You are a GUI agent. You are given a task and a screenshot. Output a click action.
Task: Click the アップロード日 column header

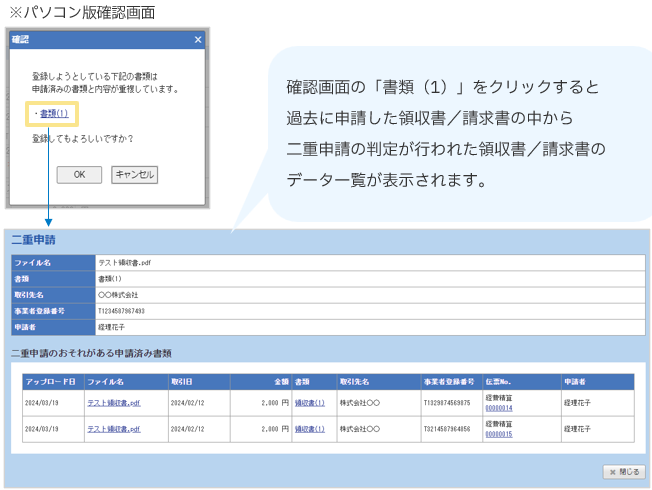click(x=51, y=381)
